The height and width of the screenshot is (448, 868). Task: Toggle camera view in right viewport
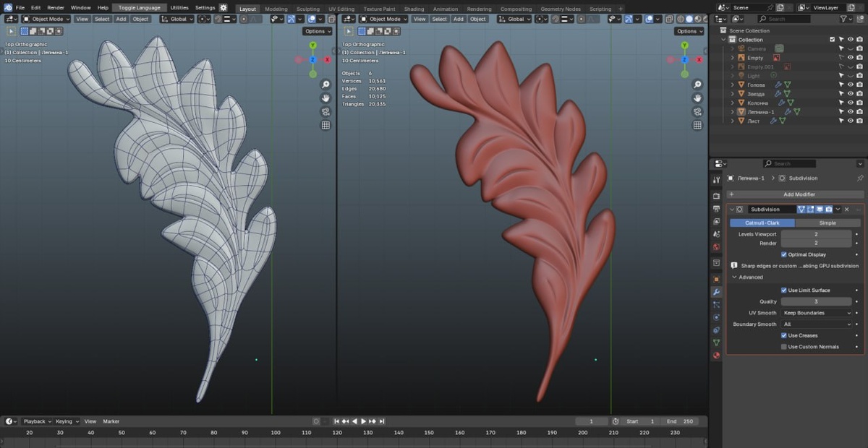tap(697, 112)
